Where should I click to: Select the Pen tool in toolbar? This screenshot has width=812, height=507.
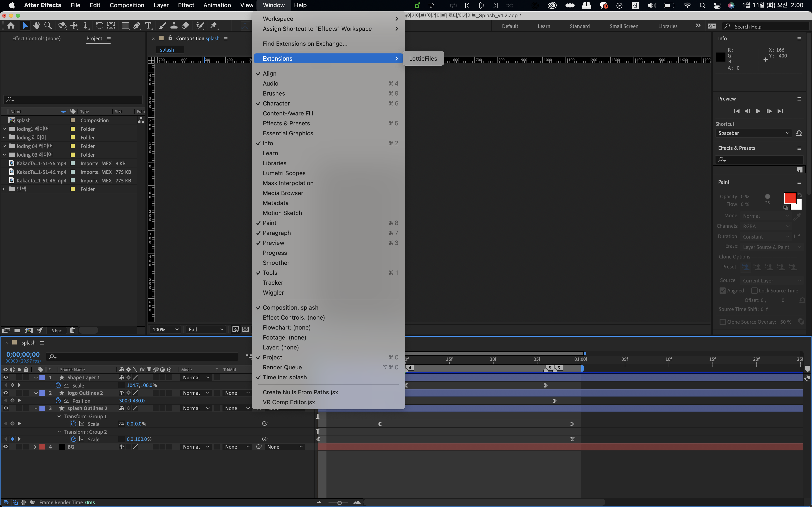pyautogui.click(x=137, y=26)
